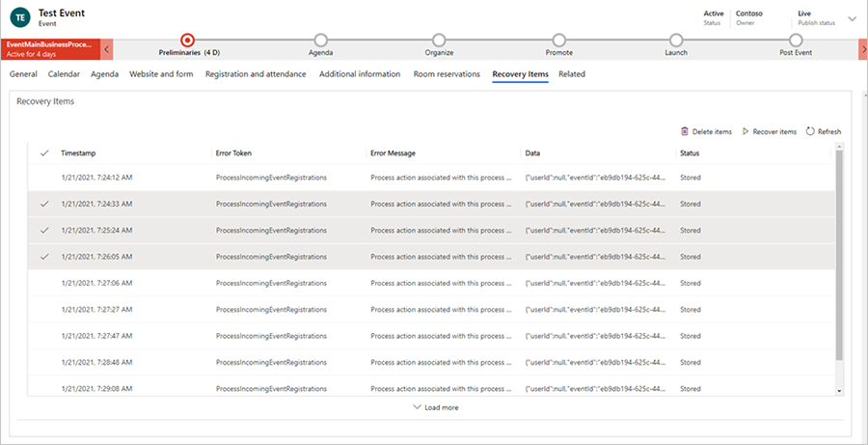The image size is (868, 445).
Task: Uncheck the 7:24:33 AM row checkmark
Action: point(44,204)
